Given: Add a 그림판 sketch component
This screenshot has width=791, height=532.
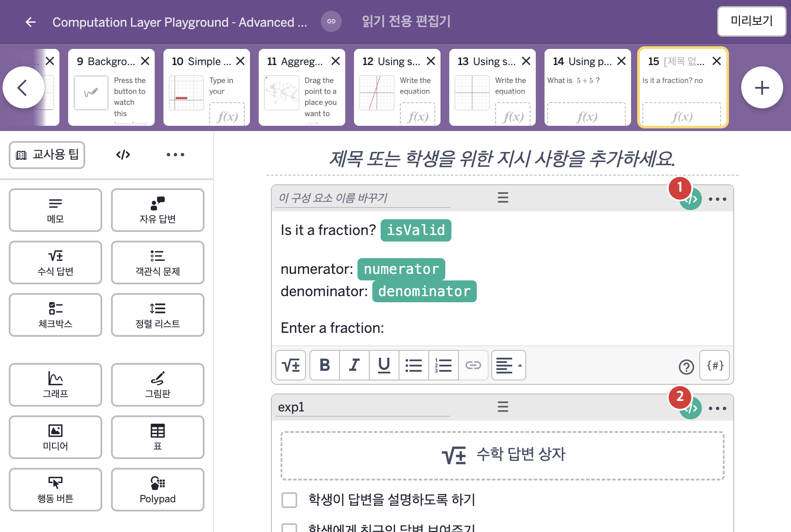Looking at the screenshot, I should point(158,385).
